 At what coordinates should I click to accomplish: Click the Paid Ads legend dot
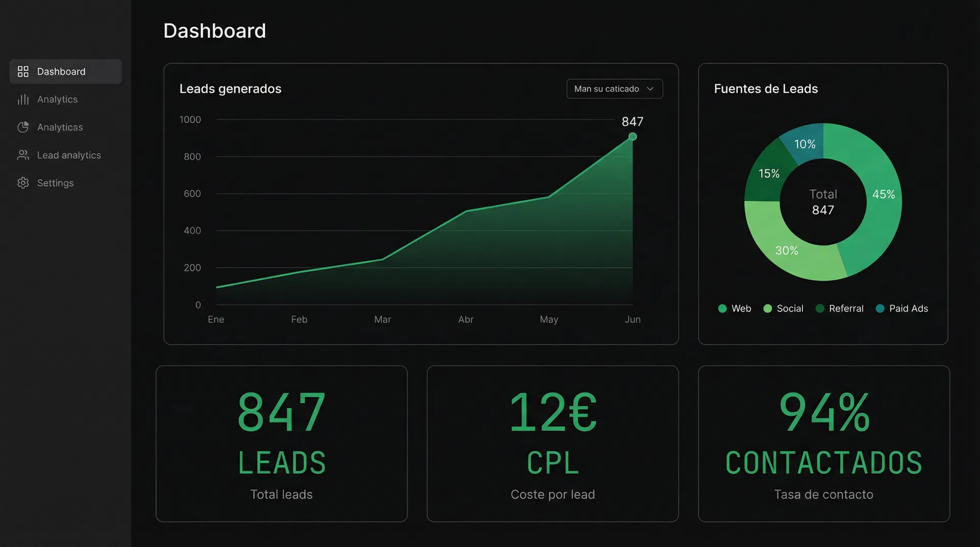pos(879,308)
